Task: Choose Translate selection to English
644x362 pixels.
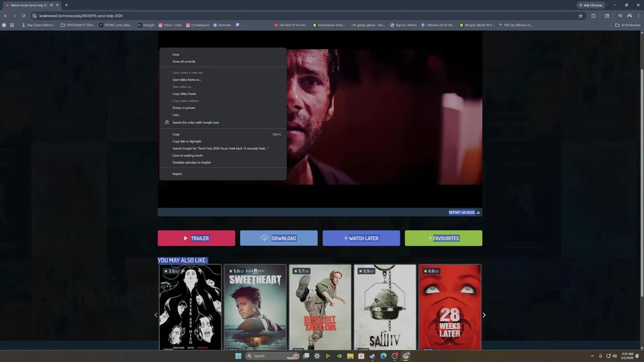Action: point(223,162)
